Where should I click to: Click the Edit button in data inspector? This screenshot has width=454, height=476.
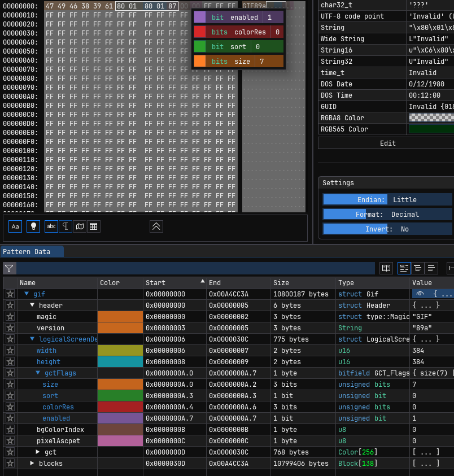tap(387, 143)
